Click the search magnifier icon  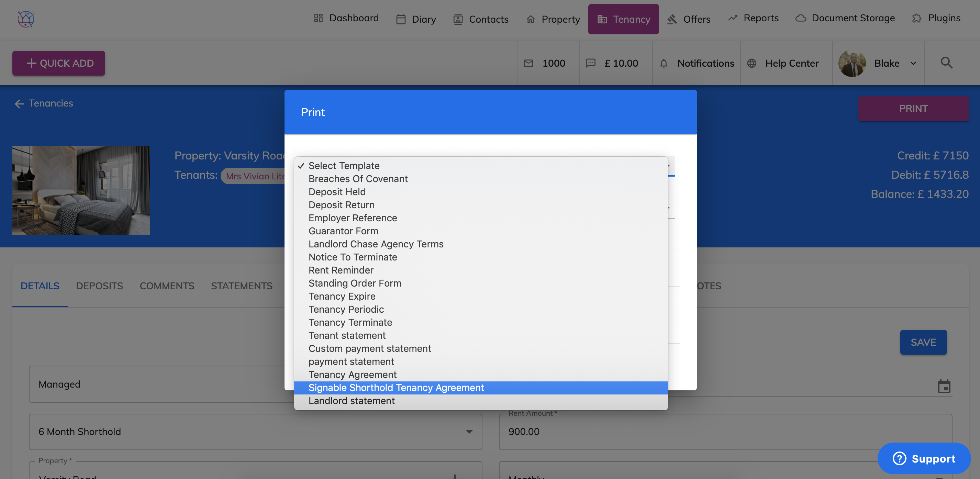(x=946, y=63)
